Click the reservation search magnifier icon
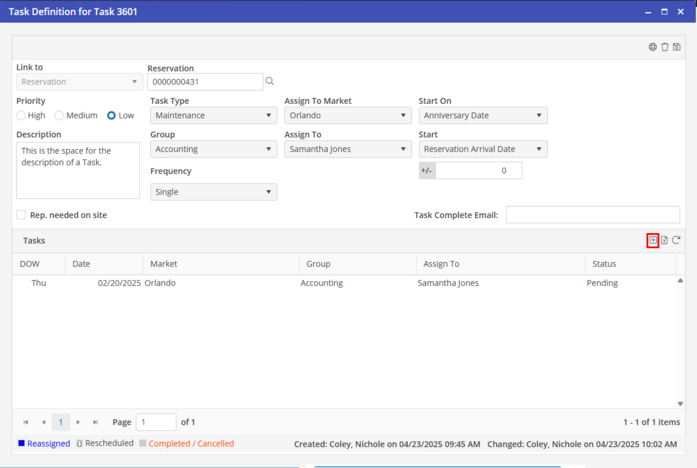The height and width of the screenshot is (468, 697). click(x=270, y=82)
